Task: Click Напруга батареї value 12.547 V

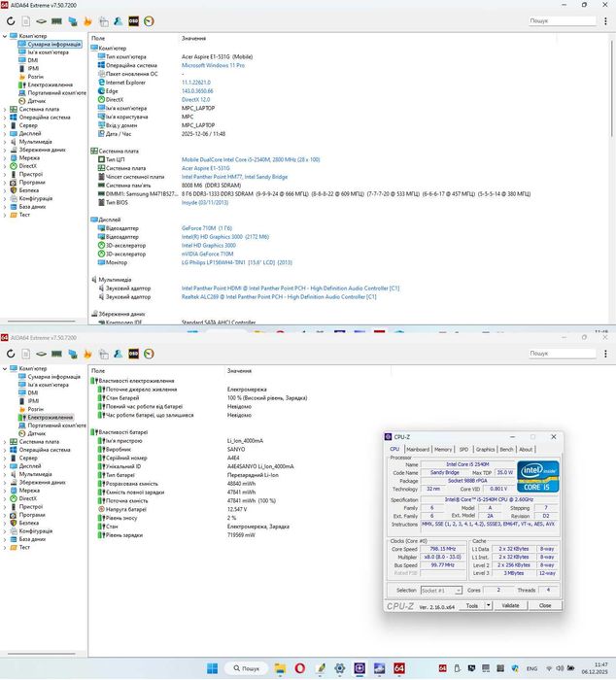Action: click(237, 510)
